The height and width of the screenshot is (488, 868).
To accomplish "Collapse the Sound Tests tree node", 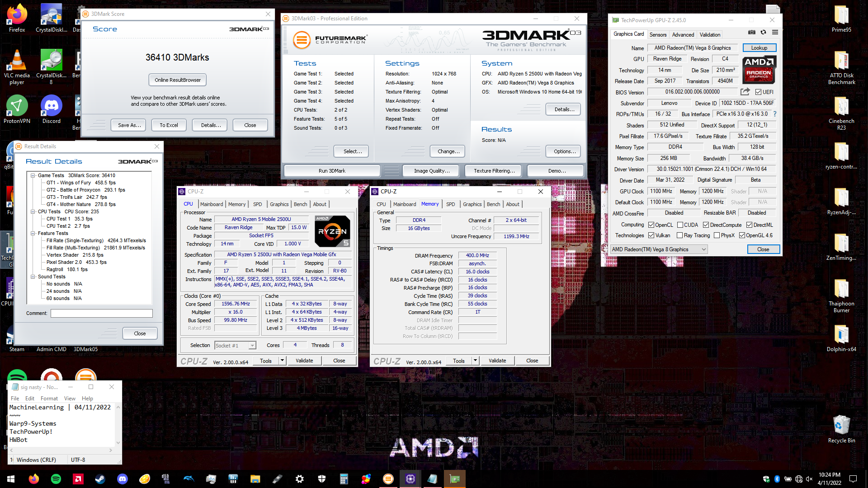I will pos(33,277).
